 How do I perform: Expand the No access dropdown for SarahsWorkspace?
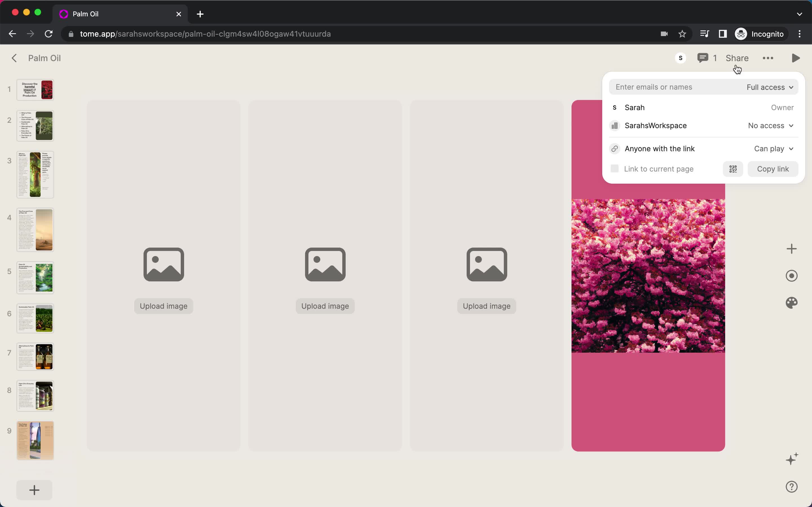click(x=770, y=125)
